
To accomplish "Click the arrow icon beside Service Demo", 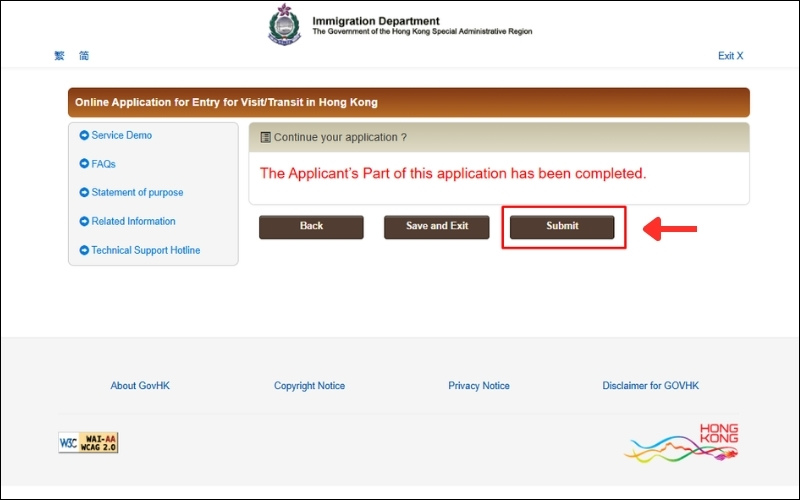I will tap(84, 135).
